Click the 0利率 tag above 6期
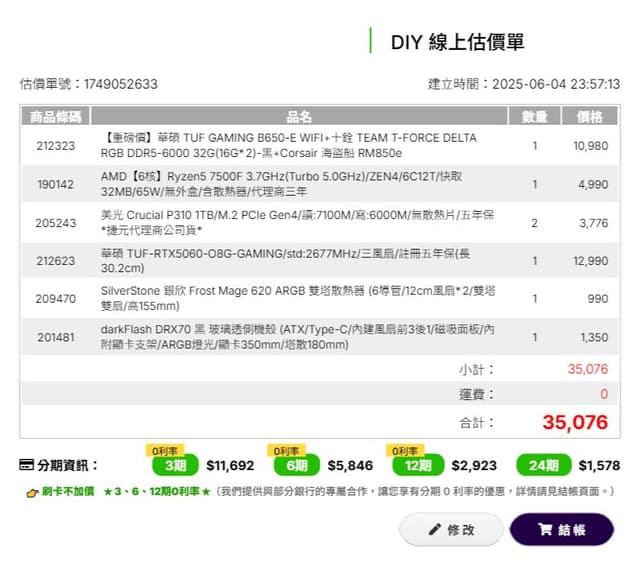The image size is (640, 566). [x=286, y=451]
